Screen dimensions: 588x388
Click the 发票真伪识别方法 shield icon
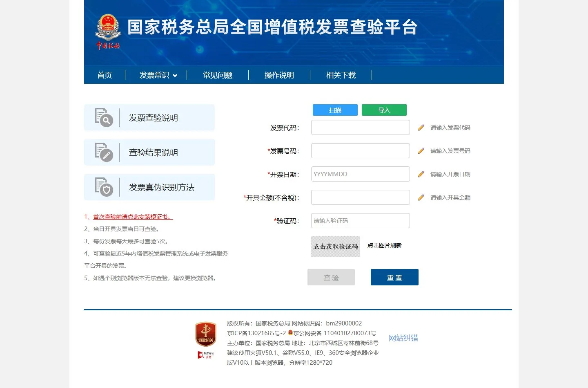tap(104, 187)
